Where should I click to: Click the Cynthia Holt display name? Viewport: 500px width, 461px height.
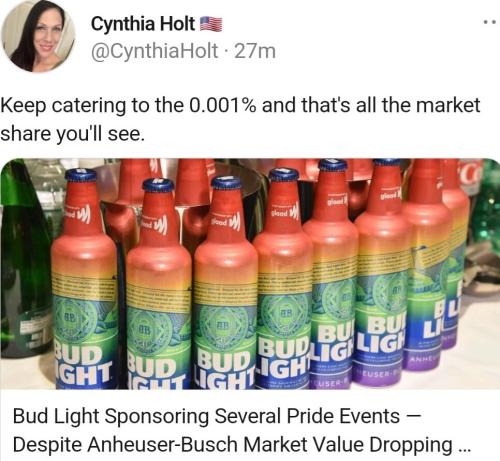[x=143, y=24]
